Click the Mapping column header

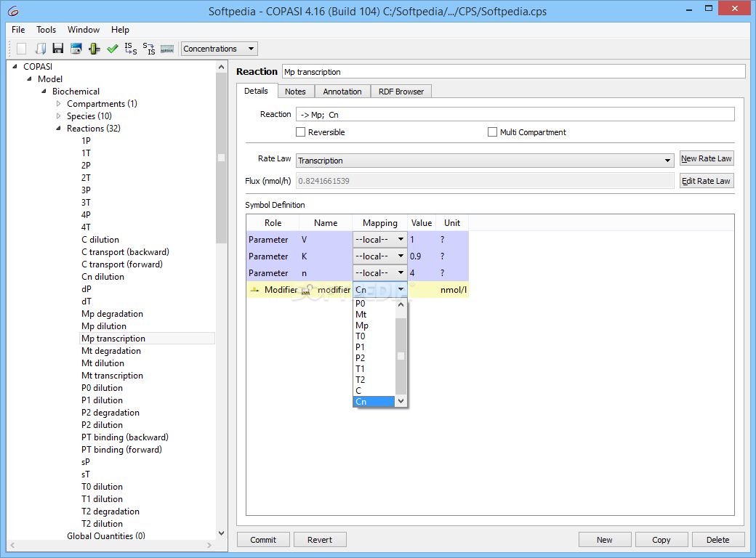(x=380, y=222)
